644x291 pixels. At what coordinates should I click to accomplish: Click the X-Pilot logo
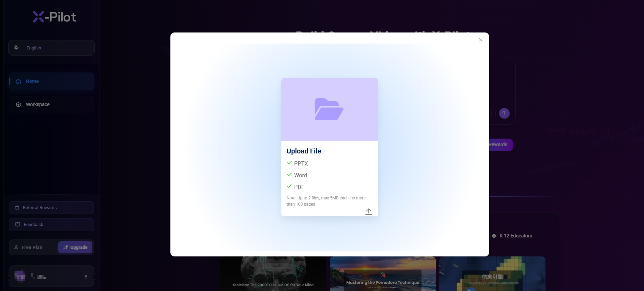coord(54,17)
